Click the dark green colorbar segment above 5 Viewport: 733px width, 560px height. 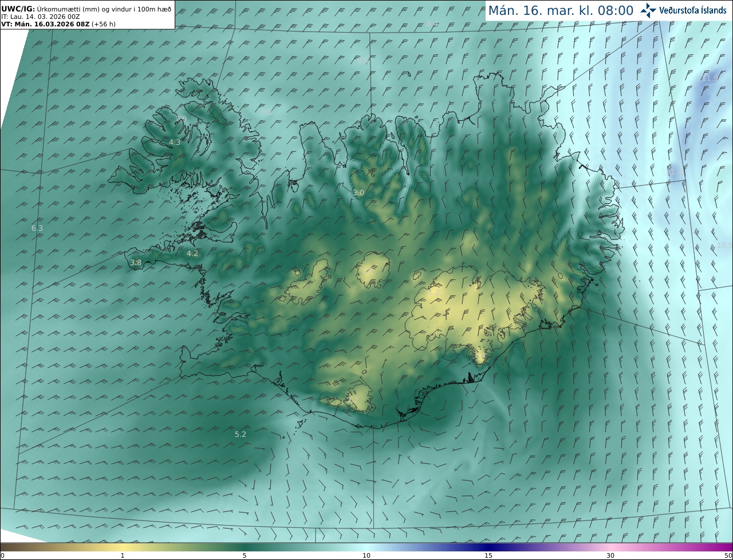245,547
